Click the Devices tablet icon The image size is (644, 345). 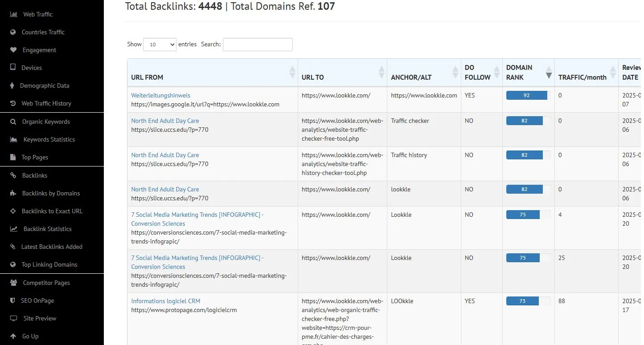pyautogui.click(x=13, y=68)
